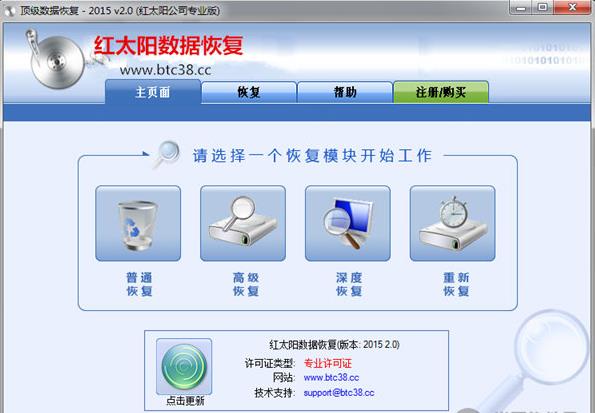Image resolution: width=595 pixels, height=413 pixels.
Task: Click the 深度恢复 text label
Action: pyautogui.click(x=349, y=284)
